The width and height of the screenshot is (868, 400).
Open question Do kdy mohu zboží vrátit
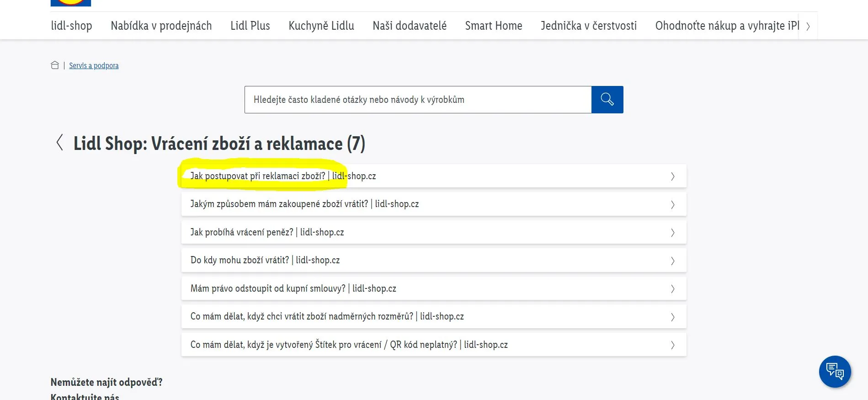434,260
